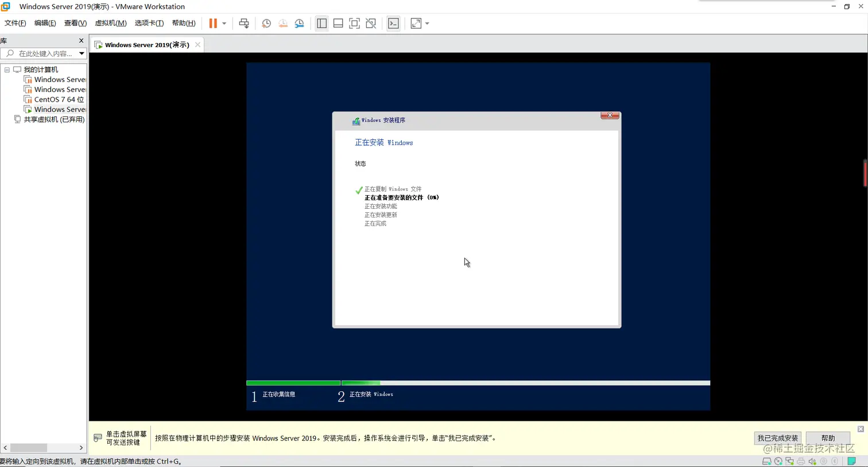
Task: Open the power options arrow beside Pause
Action: pyautogui.click(x=224, y=24)
